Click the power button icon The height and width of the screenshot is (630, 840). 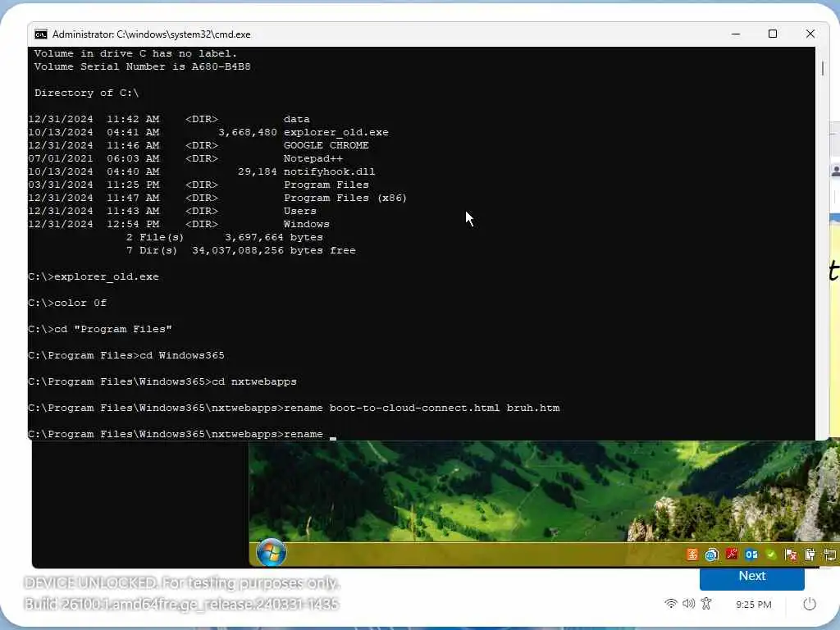[x=810, y=605]
